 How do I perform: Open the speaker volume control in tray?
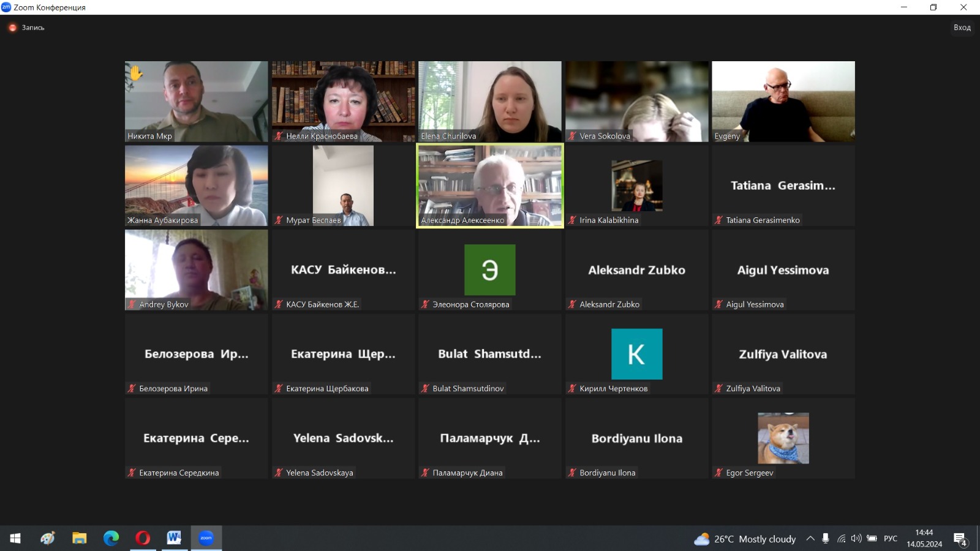tap(856, 538)
